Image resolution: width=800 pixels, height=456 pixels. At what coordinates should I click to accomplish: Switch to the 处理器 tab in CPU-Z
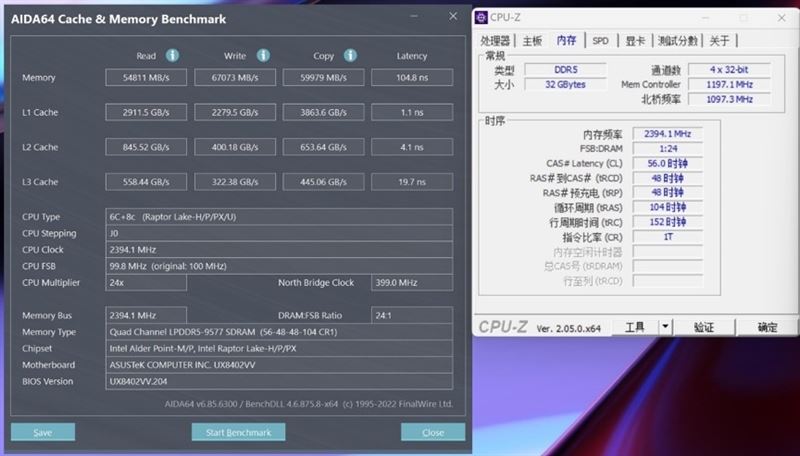click(x=495, y=41)
